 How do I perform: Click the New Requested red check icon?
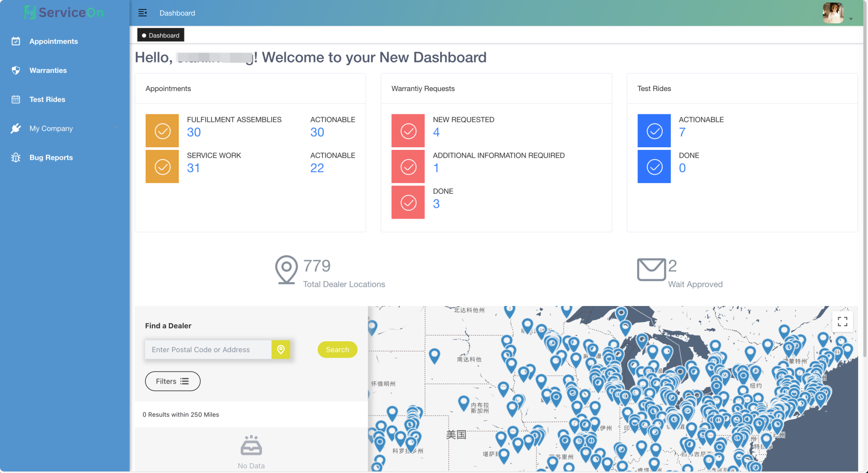[x=408, y=131]
